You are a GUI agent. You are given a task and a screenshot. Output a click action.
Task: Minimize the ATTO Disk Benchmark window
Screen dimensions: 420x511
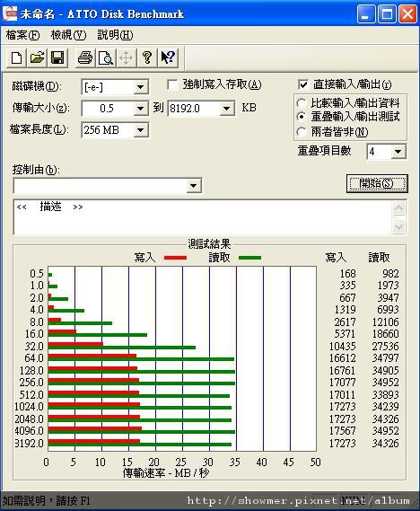click(x=365, y=14)
